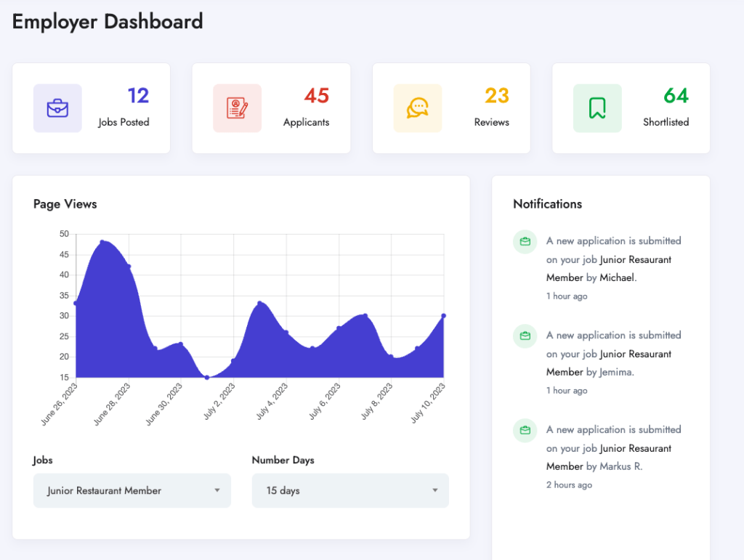Screen dimensions: 744x560
Task: Click the 23 Reviews count
Action: 497,96
